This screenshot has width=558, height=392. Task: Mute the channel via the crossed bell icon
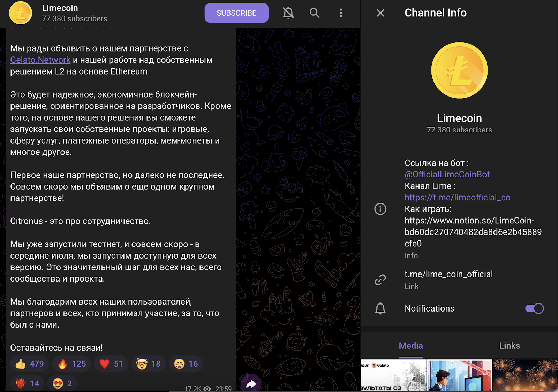point(288,13)
